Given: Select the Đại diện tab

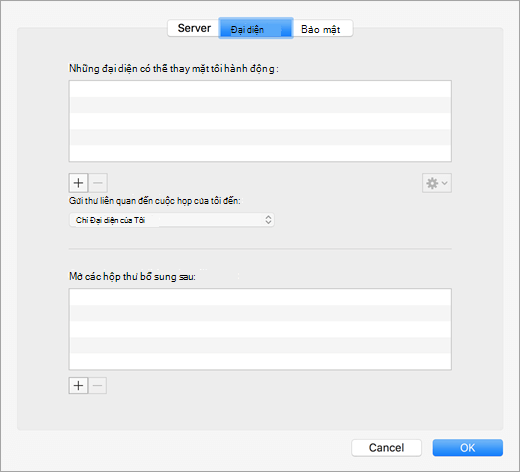Looking at the screenshot, I should point(256,28).
